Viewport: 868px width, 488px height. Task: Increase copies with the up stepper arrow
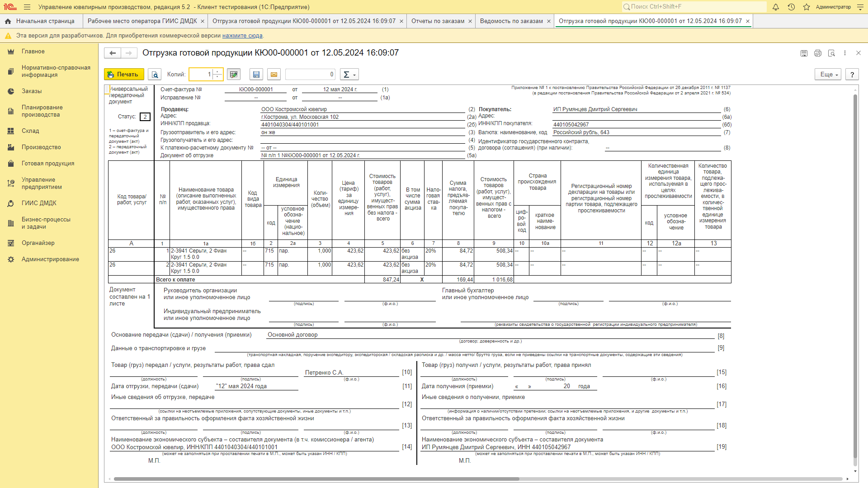point(218,71)
